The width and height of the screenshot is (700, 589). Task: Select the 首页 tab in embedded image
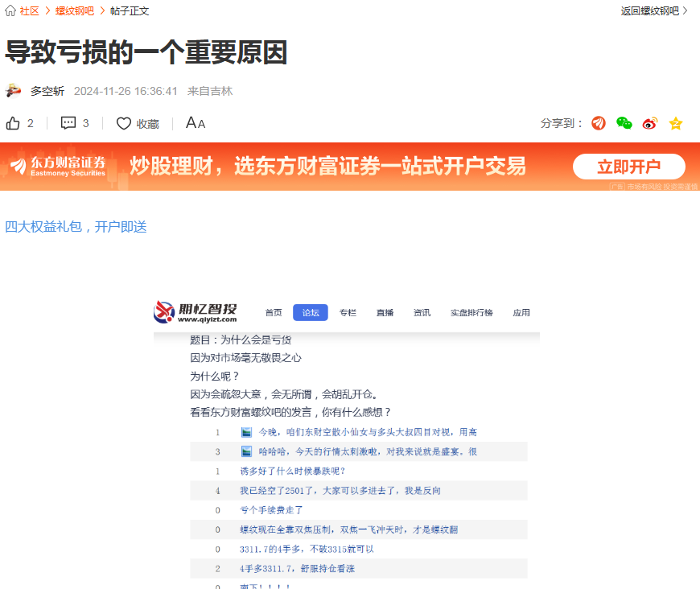click(274, 312)
